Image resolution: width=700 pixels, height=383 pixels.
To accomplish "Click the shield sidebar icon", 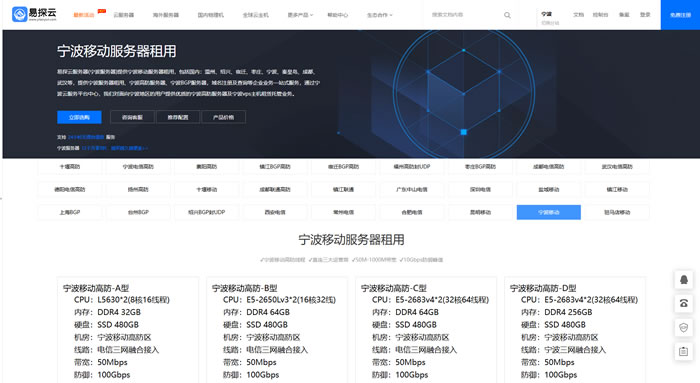I will point(683,328).
